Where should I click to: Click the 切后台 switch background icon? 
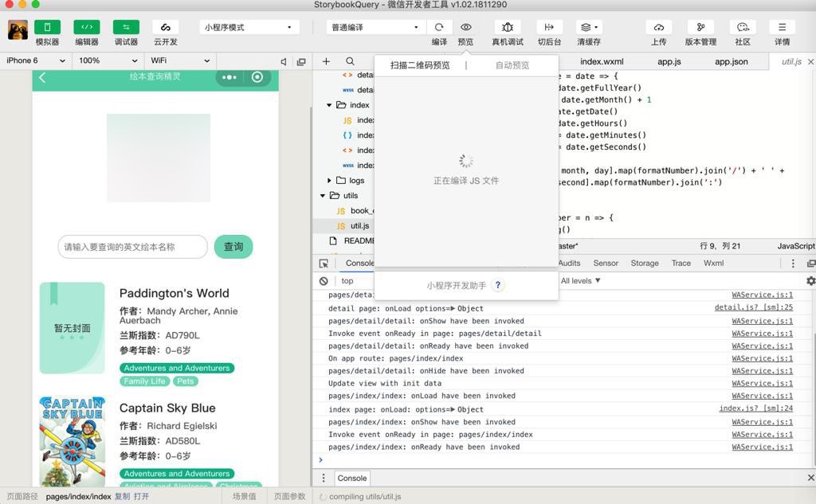click(x=549, y=27)
